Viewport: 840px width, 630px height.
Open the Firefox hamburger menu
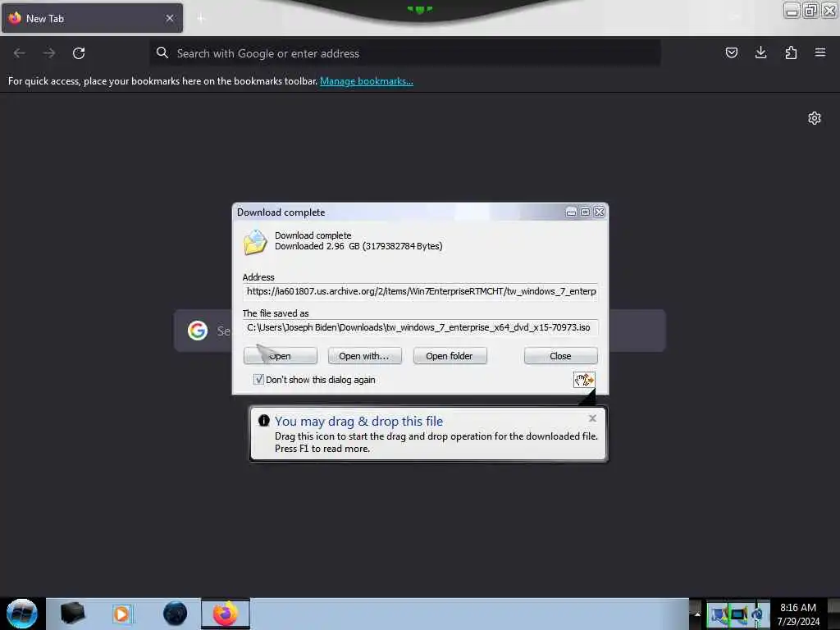820,52
